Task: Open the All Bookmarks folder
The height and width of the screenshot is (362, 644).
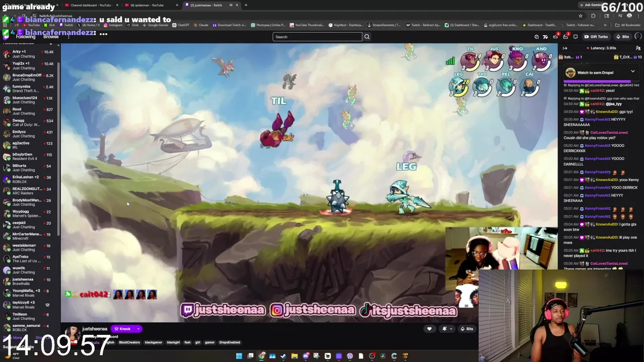Action: [628, 25]
